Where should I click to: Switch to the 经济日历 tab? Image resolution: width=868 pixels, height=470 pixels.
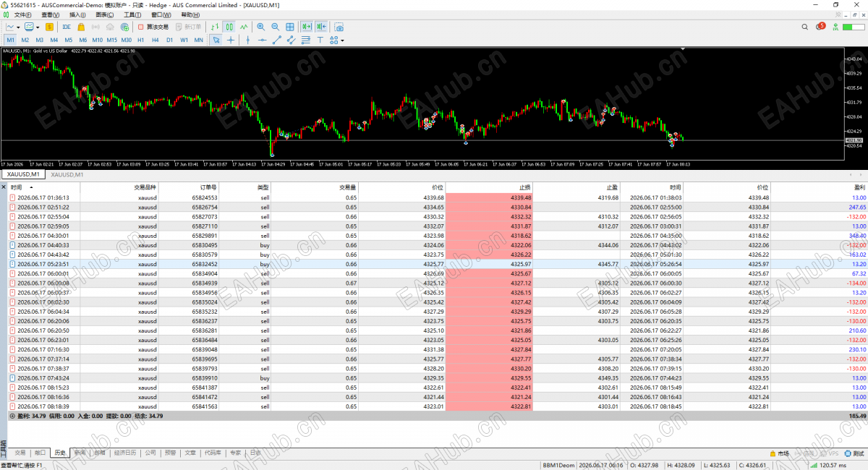pos(124,453)
